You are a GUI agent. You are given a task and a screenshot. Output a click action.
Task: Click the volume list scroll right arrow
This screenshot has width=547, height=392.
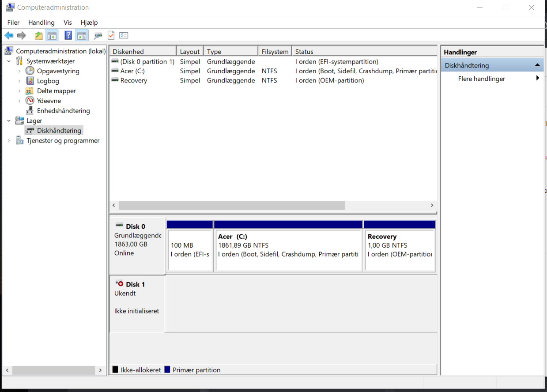point(432,205)
